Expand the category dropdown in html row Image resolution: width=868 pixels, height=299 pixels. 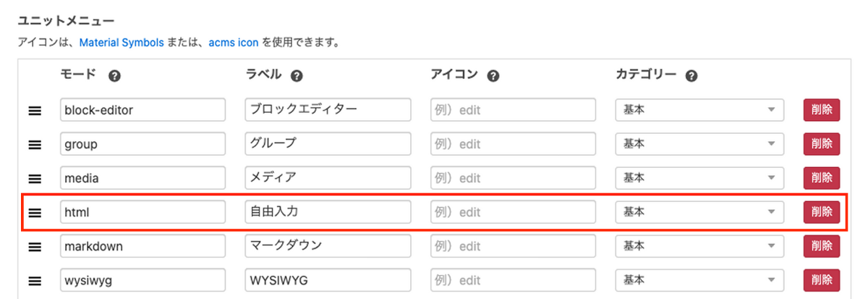point(699,212)
